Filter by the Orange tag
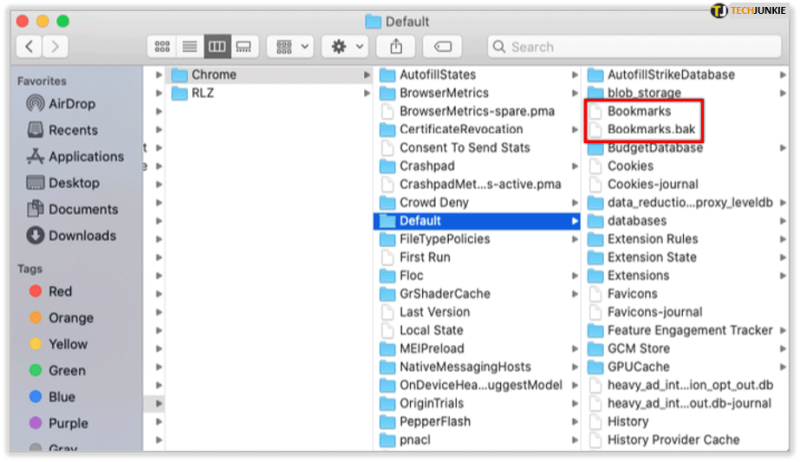This screenshot has width=800, height=462. (61, 318)
